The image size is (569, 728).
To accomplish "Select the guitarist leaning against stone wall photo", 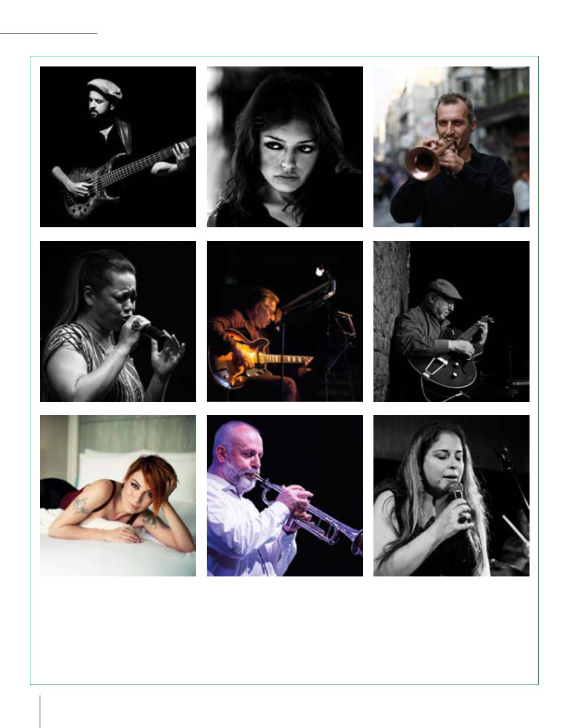I will [451, 321].
